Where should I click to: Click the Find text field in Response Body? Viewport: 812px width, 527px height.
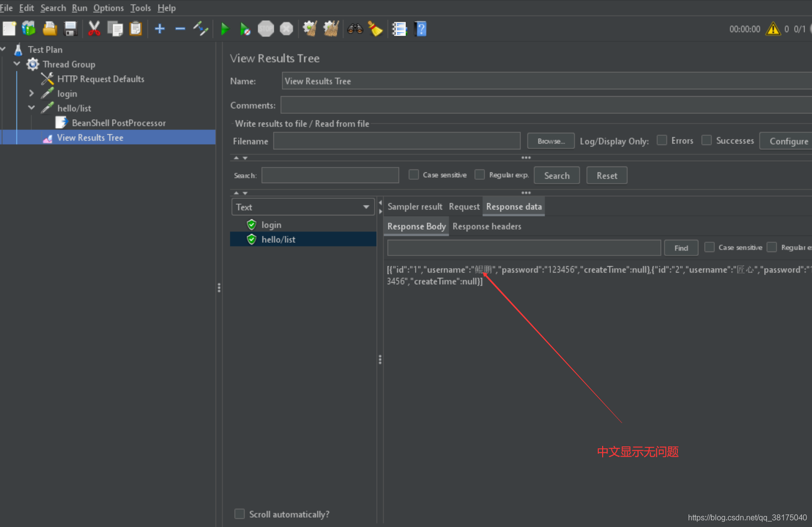524,248
